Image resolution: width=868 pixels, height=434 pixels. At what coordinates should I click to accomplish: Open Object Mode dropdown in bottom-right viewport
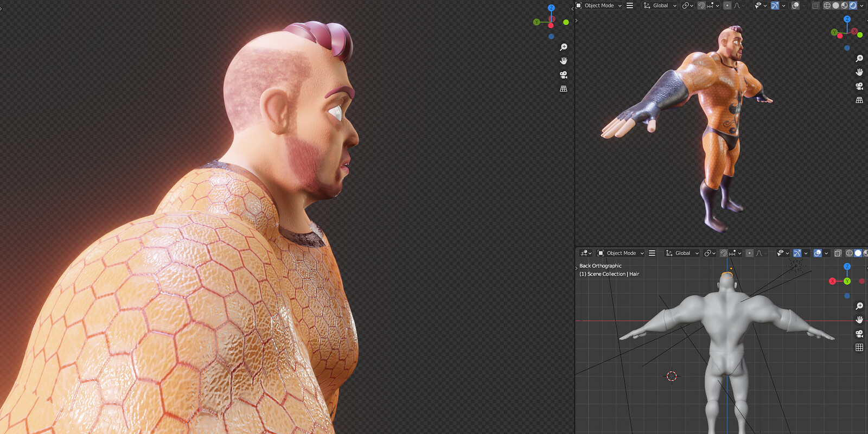tap(621, 253)
